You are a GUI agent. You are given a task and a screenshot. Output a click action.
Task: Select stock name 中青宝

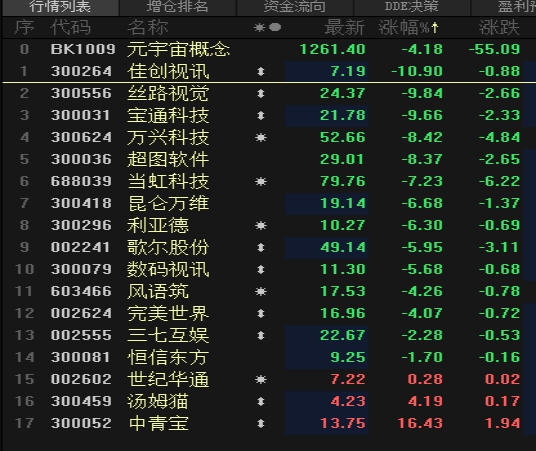pos(159,423)
